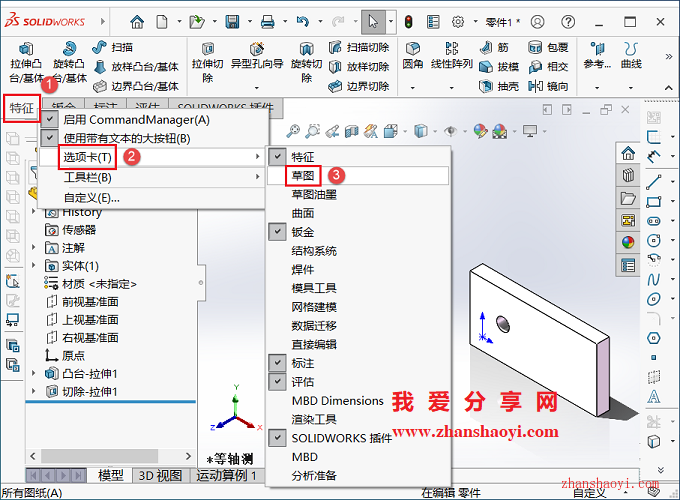The height and width of the screenshot is (500, 680).
Task: Select the Revolved Cut tool (旋转切除)
Action: [306, 62]
